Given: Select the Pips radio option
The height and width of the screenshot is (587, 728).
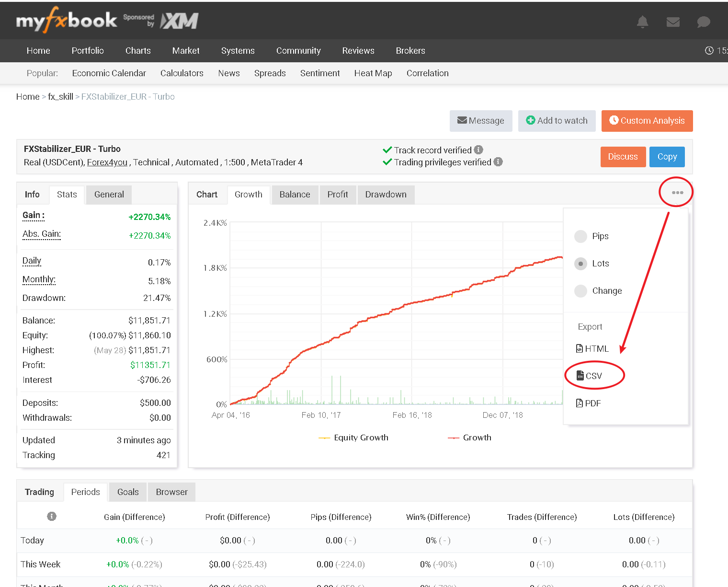Looking at the screenshot, I should click(580, 236).
